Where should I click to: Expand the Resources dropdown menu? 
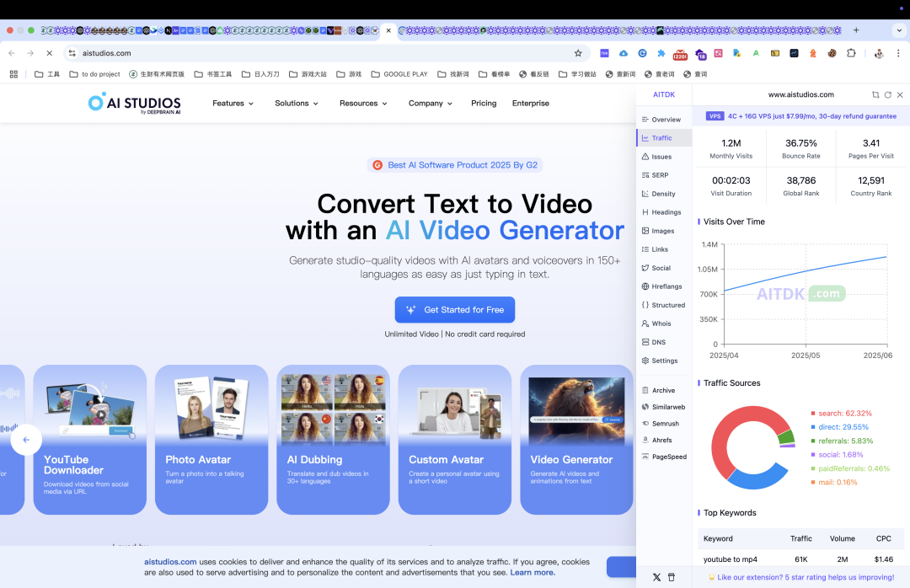(x=363, y=104)
